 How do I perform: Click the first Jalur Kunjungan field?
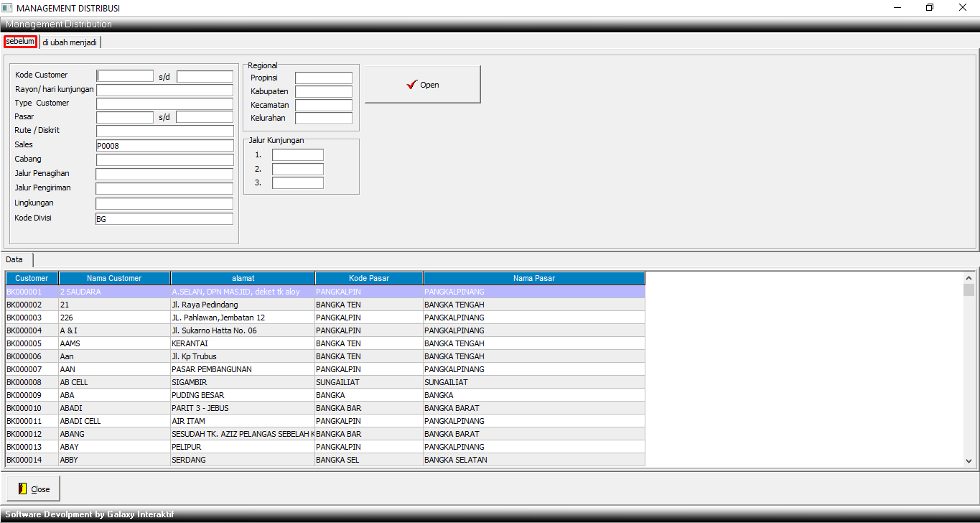[297, 155]
